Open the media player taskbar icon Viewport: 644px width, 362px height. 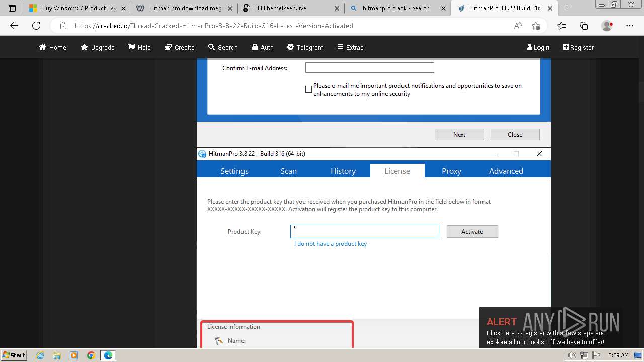(x=74, y=355)
